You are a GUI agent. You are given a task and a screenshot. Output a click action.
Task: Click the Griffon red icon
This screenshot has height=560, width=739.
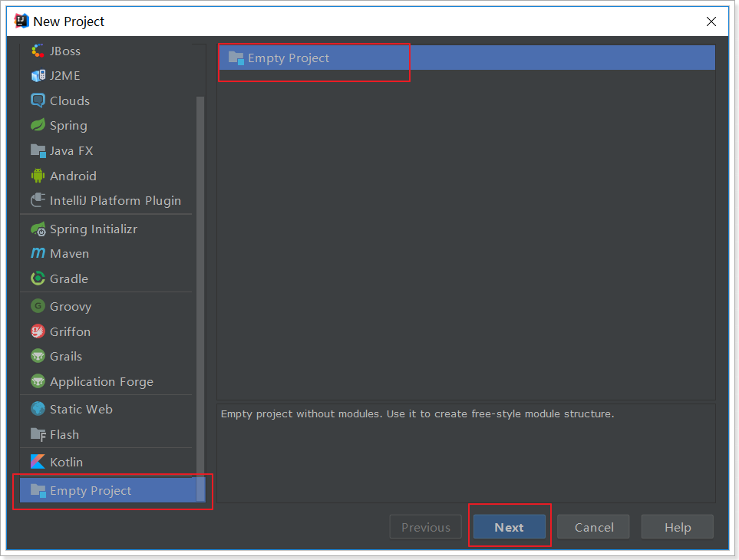[38, 331]
